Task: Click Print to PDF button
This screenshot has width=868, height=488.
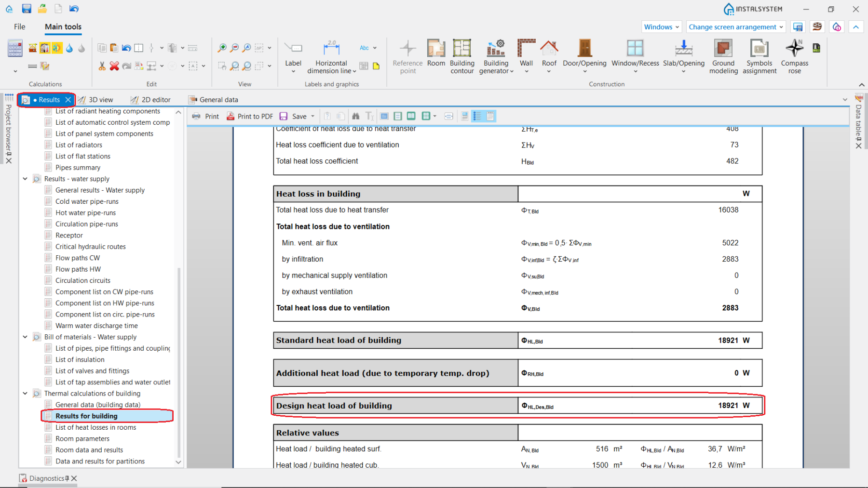Action: click(x=250, y=116)
